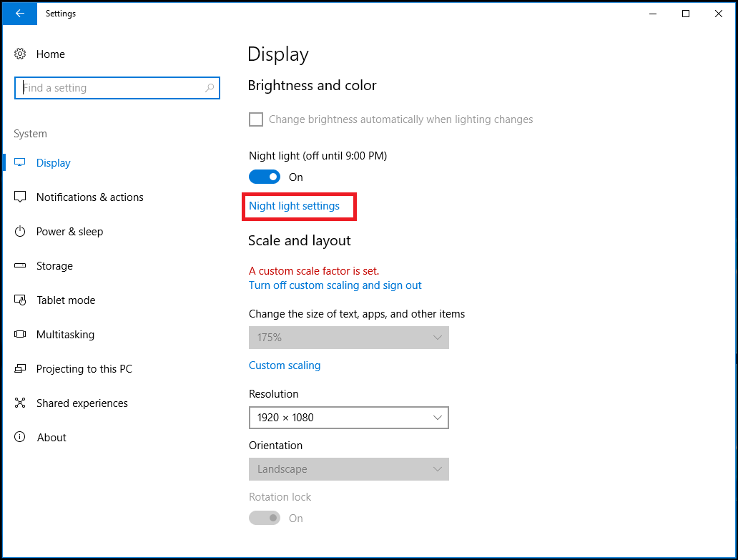Open Night light settings link
Image resolution: width=738 pixels, height=560 pixels.
[294, 206]
